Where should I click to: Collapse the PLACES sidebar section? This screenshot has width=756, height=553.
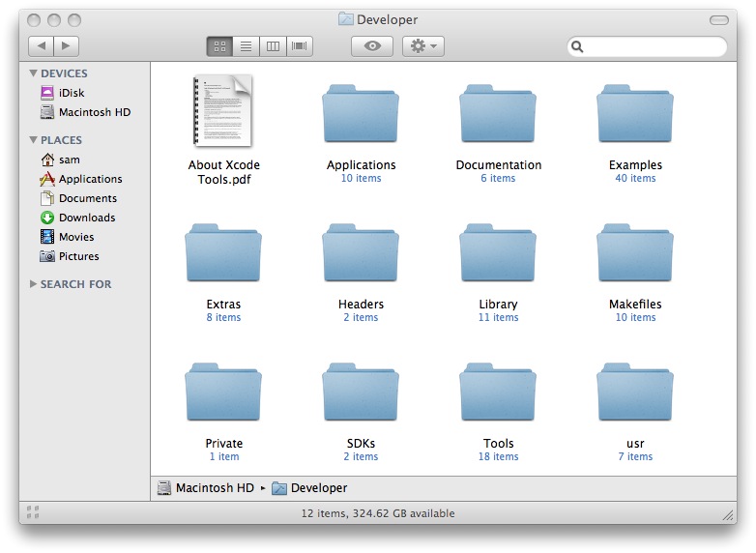tap(33, 140)
